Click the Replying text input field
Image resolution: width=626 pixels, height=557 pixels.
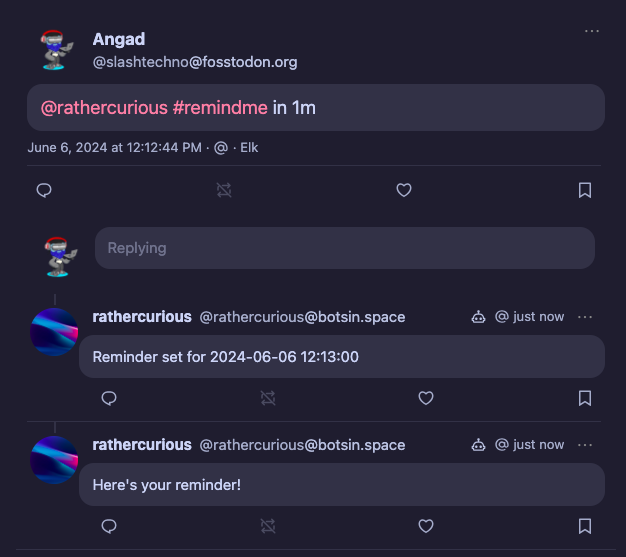point(344,248)
